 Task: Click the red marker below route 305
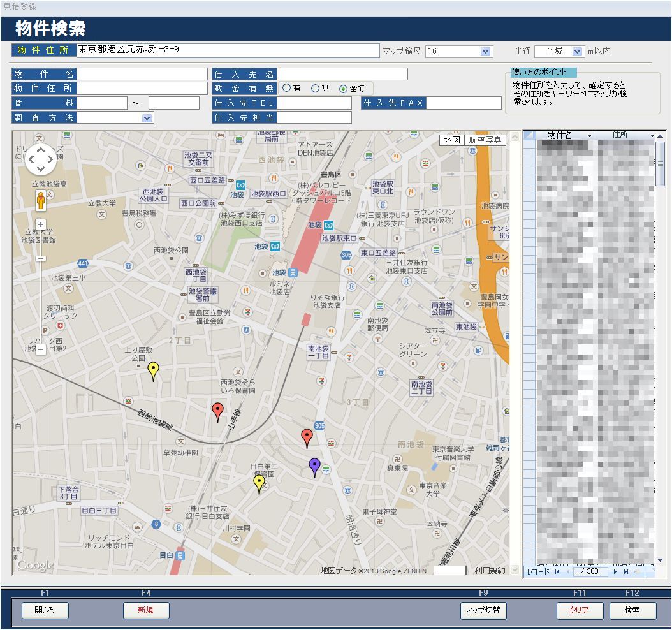307,438
